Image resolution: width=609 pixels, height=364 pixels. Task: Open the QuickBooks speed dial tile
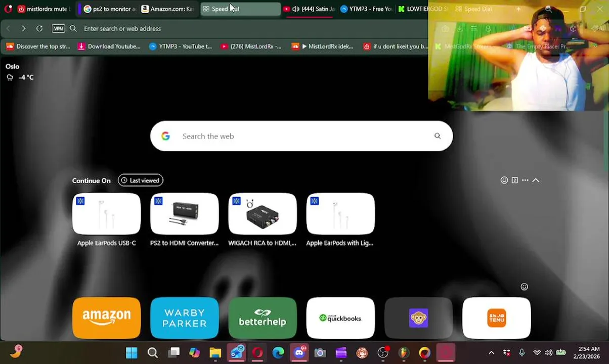pyautogui.click(x=340, y=318)
